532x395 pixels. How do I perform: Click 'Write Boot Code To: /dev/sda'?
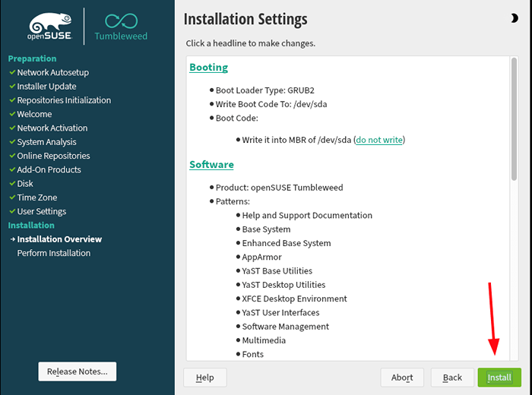tap(271, 104)
